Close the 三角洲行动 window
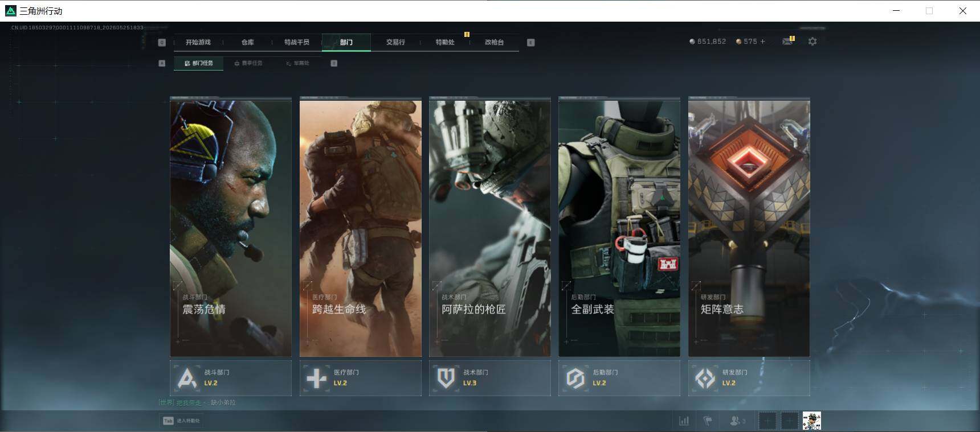The height and width of the screenshot is (432, 980). (963, 11)
